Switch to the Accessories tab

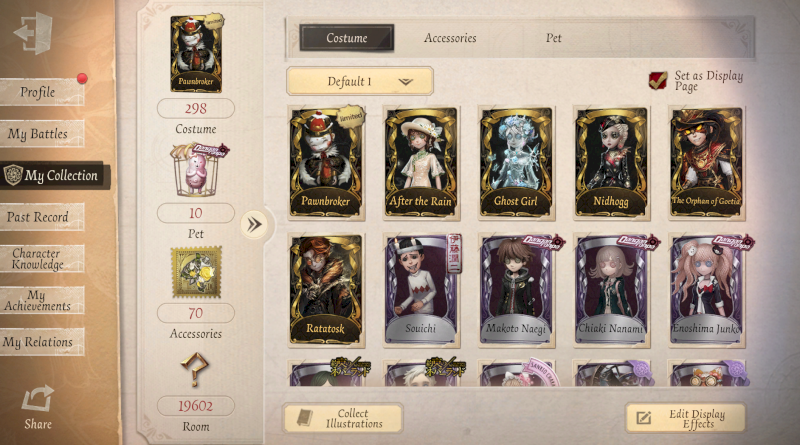coord(450,38)
